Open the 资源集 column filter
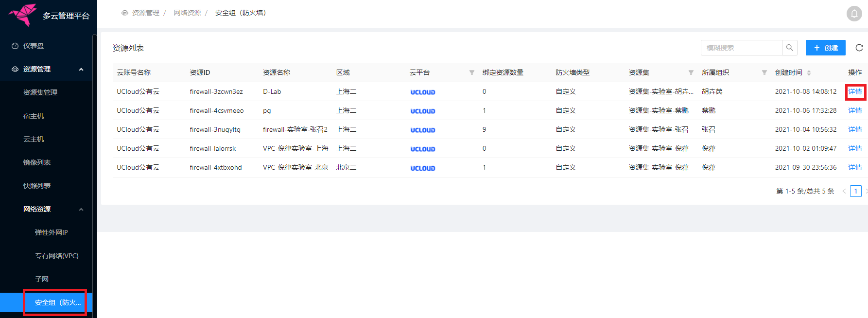Screen dimensions: 868x318 click(x=691, y=72)
